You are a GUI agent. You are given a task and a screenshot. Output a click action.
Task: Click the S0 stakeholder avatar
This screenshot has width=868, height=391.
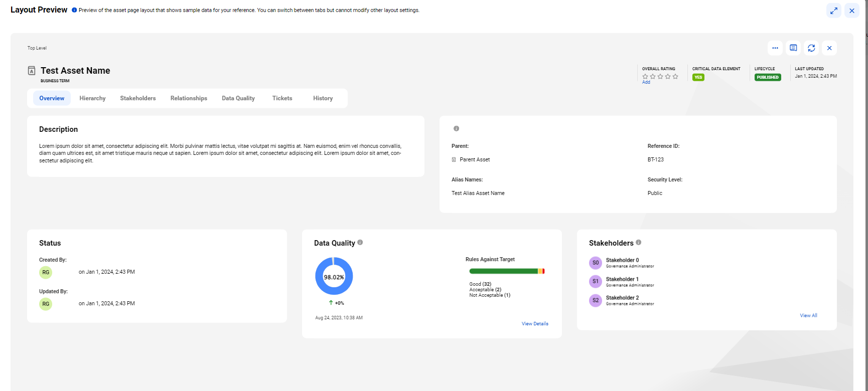pos(596,263)
